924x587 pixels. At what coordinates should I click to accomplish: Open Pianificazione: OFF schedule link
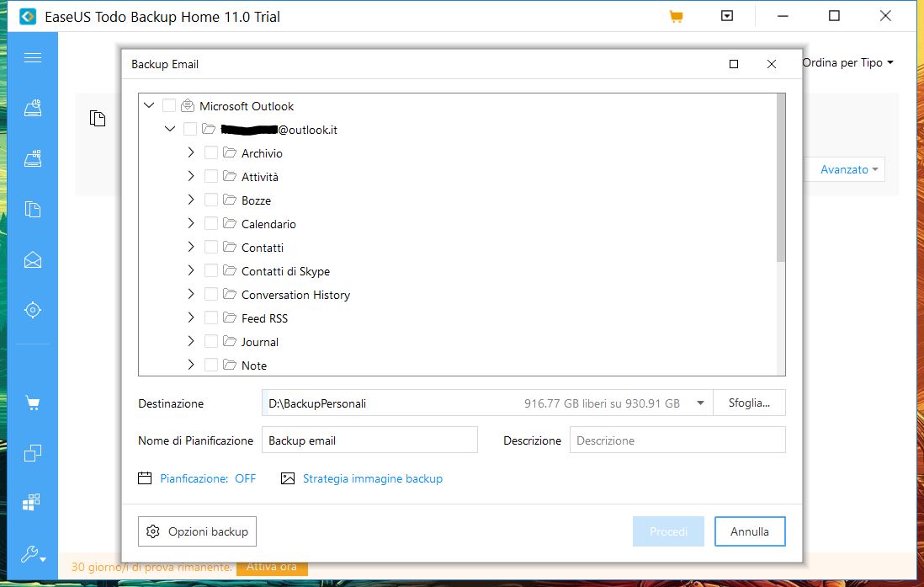208,478
